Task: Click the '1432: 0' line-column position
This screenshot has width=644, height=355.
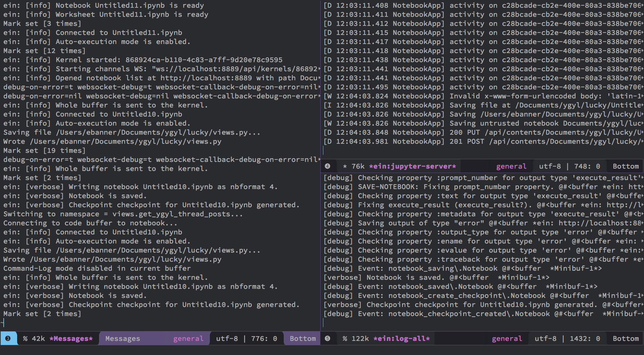Action: click(x=585, y=339)
